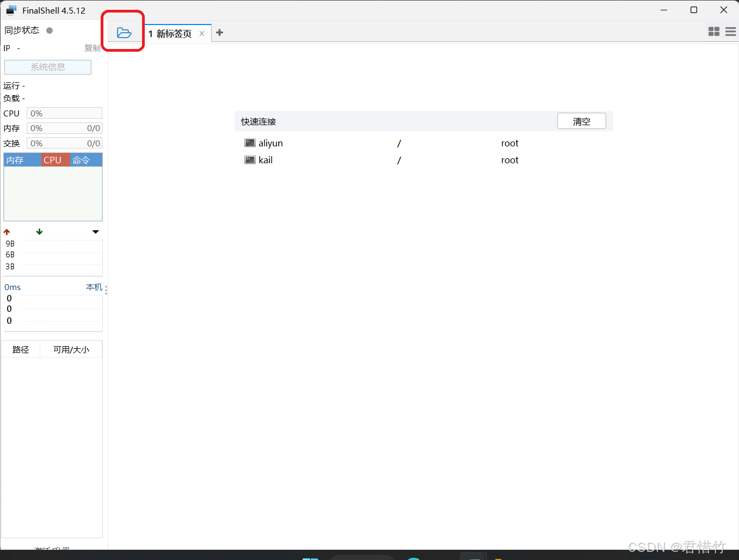Viewport: 739px width, 560px height.
Task: Click the panel splitter handle dots
Action: pyautogui.click(x=106, y=290)
